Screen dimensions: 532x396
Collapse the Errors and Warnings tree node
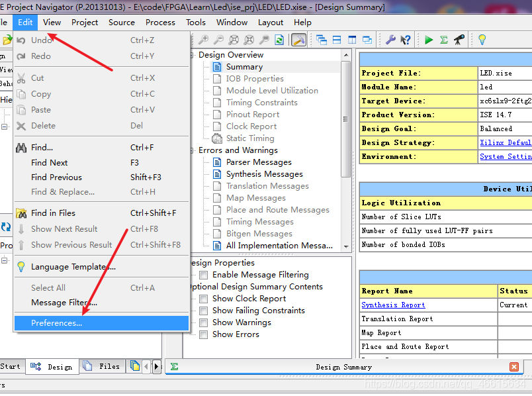tap(193, 150)
